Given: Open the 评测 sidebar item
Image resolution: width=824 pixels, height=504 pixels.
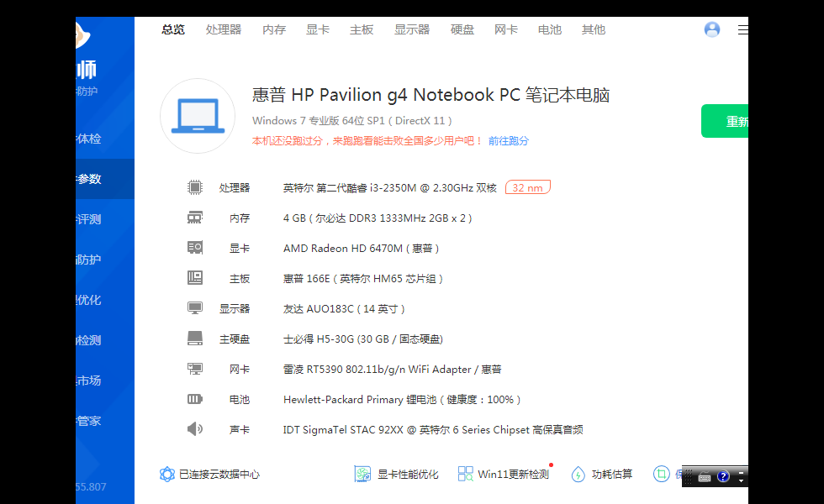Looking at the screenshot, I should click(105, 219).
